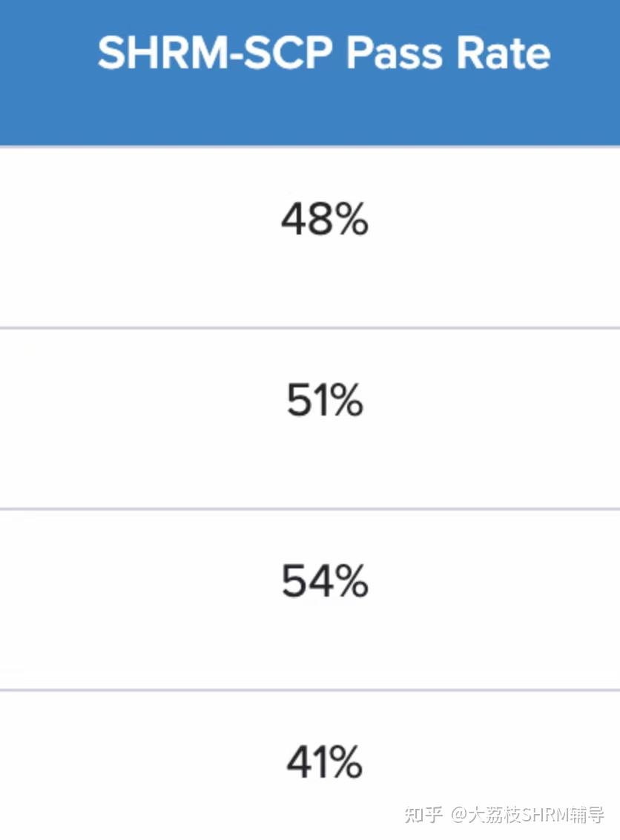This screenshot has height=840, width=620.
Task: Select the 54% pass rate value
Action: point(324,582)
